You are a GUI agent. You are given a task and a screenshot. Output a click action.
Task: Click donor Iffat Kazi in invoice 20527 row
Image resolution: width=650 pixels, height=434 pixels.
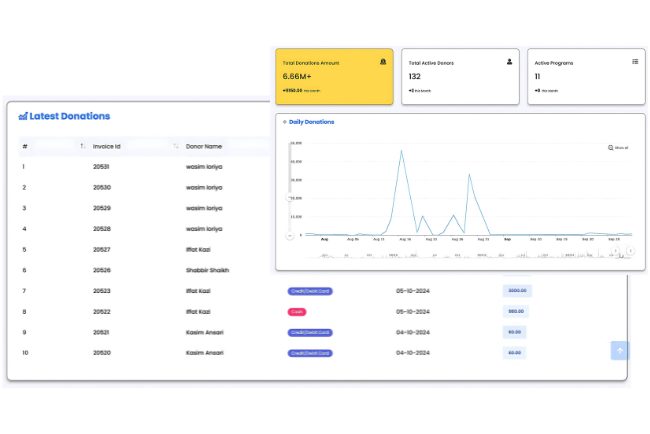198,250
